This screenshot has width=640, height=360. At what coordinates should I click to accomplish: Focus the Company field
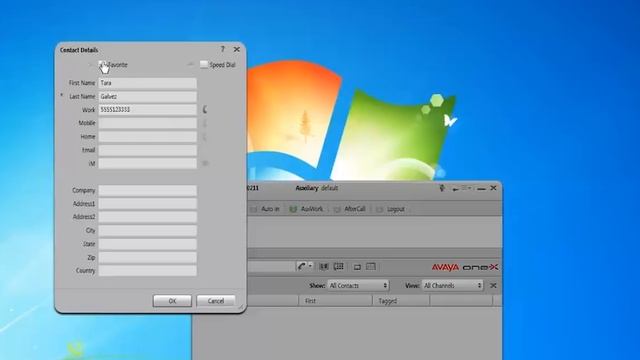pos(147,191)
